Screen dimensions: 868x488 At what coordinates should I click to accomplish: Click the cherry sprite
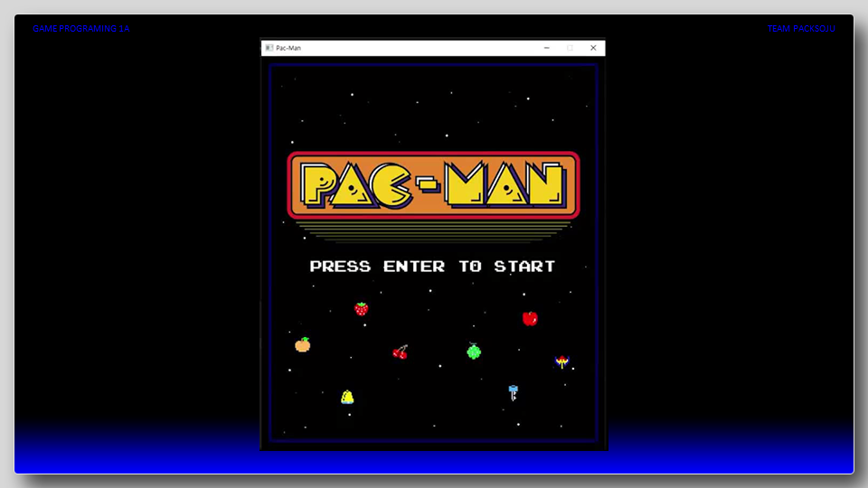coord(401,352)
